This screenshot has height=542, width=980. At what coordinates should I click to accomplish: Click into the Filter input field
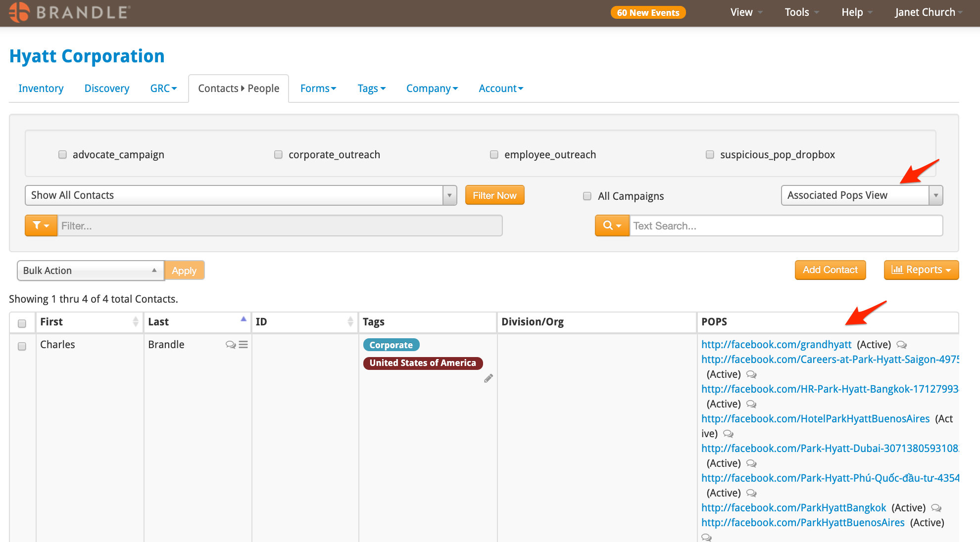pos(280,226)
